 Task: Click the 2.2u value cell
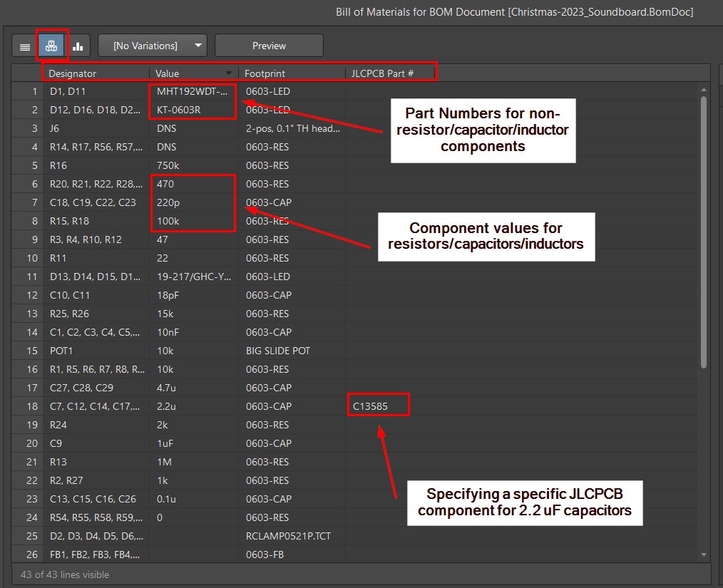click(x=194, y=406)
